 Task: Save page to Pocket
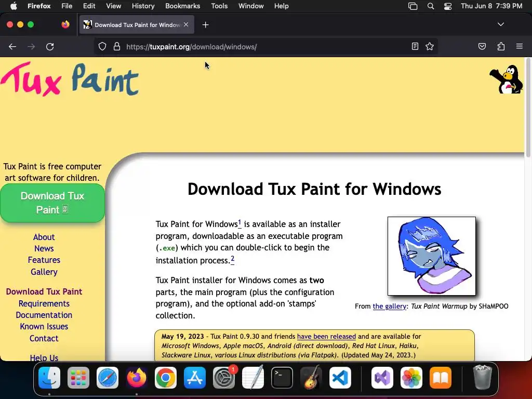[482, 46]
